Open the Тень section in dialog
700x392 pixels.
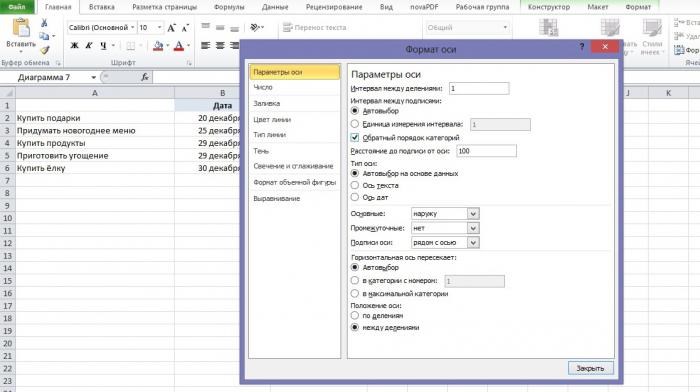(x=294, y=151)
